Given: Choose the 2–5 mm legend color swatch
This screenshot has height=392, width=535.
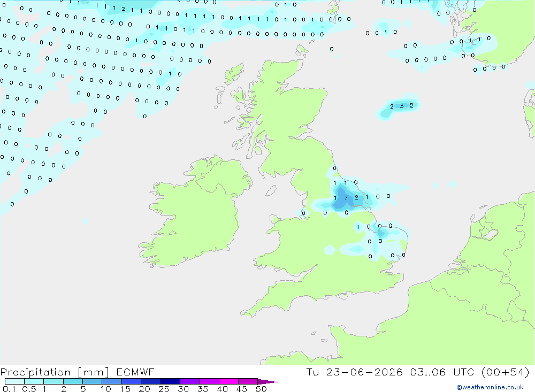Looking at the screenshot, I should pos(73,381).
